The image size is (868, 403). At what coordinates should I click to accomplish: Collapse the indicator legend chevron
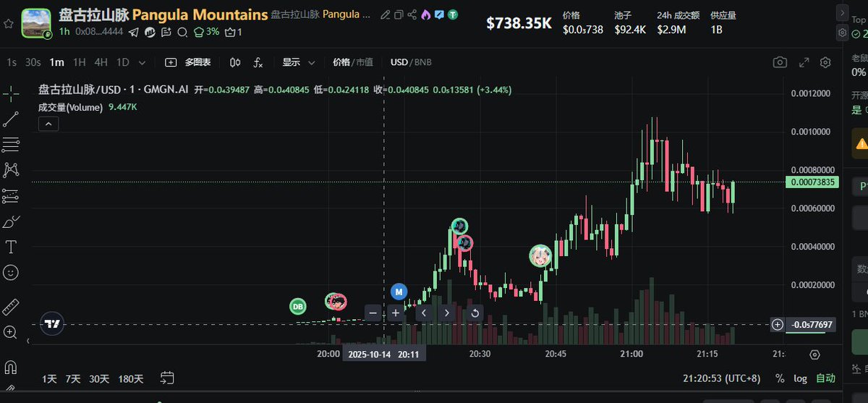48,124
